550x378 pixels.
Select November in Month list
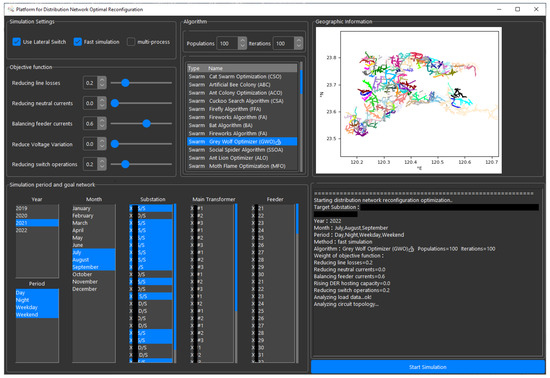(x=93, y=282)
